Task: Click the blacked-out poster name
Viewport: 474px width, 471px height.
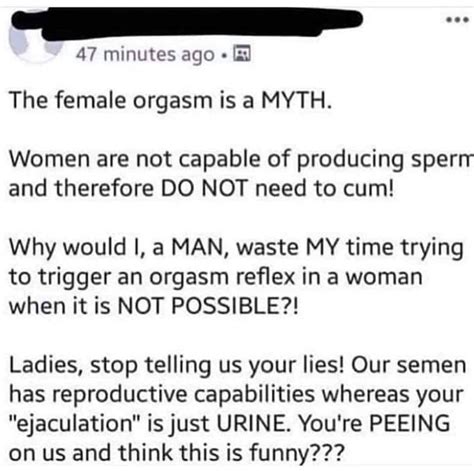Action: (187, 24)
